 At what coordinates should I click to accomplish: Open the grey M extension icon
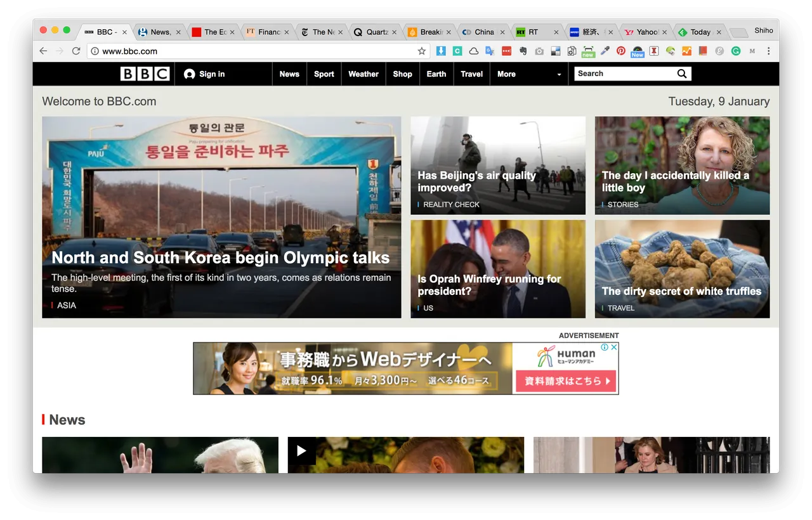752,51
